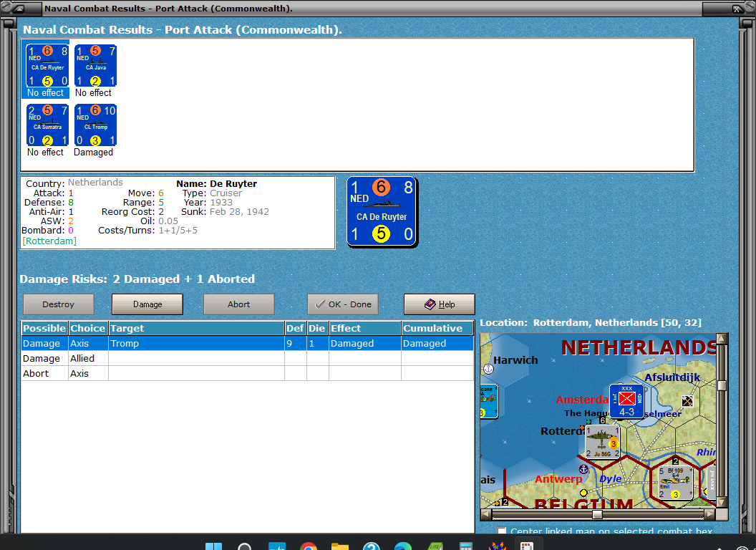Click Antwerp city label on map
Viewport: 756px width, 550px height.
[558, 479]
